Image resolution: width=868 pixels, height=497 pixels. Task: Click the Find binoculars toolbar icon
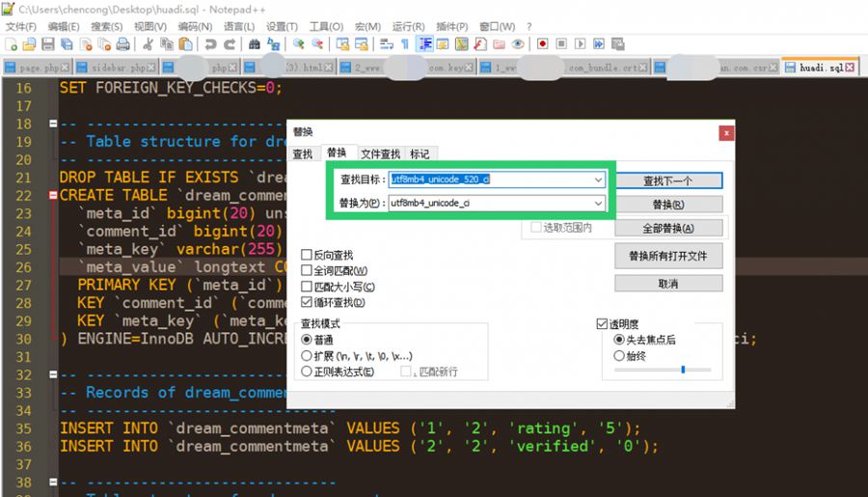click(x=254, y=44)
